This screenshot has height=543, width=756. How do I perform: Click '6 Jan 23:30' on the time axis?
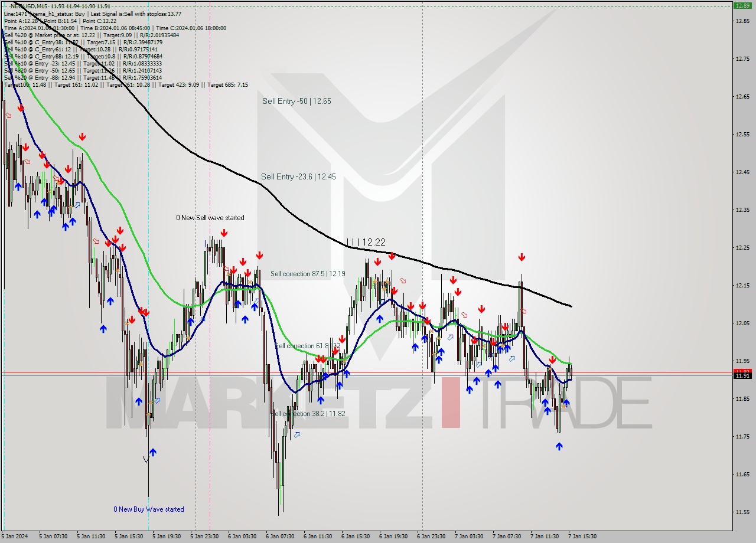pos(431,537)
